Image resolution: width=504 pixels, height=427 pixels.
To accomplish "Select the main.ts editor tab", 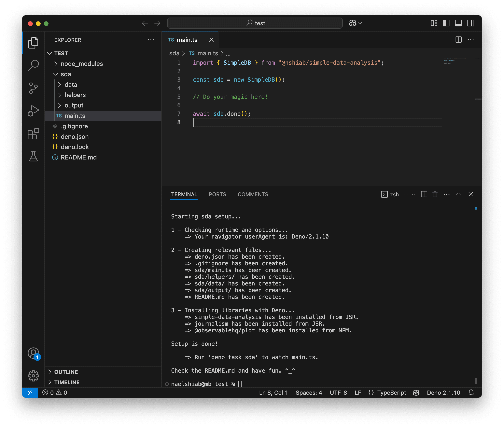I will [x=190, y=40].
